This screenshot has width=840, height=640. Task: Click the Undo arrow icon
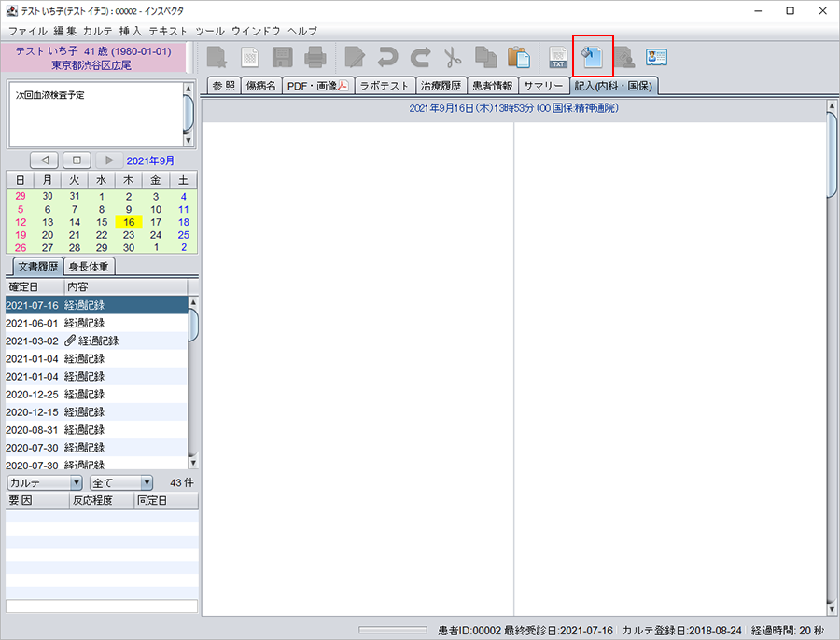(387, 57)
